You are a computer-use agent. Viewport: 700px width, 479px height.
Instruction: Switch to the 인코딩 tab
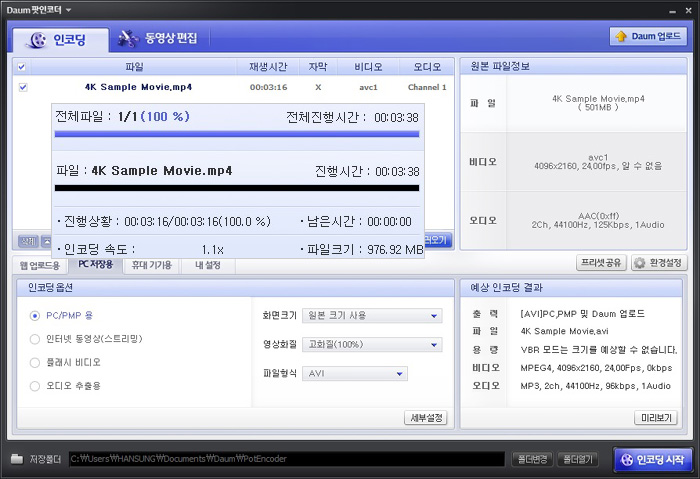click(x=60, y=40)
